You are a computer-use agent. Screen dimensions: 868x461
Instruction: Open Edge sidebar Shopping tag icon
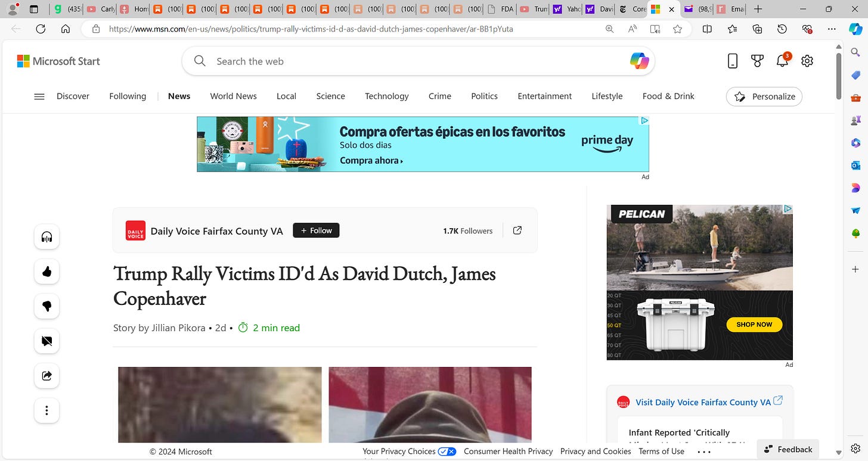[855, 75]
